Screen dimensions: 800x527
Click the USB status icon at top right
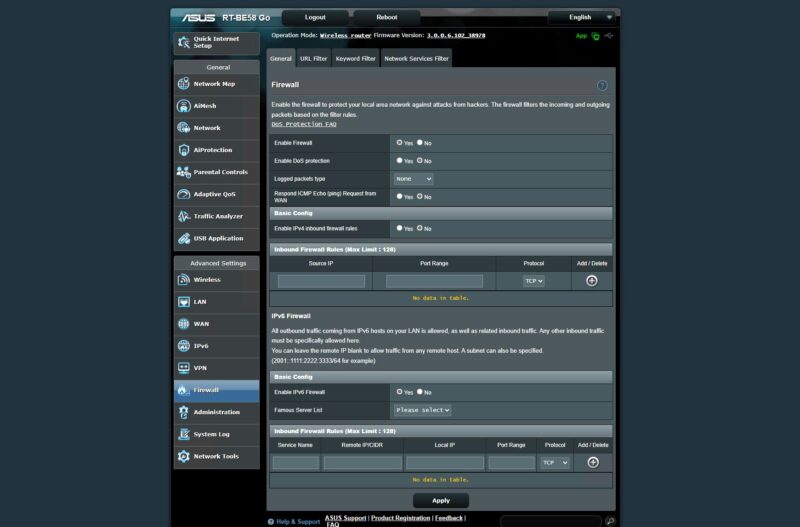[609, 36]
